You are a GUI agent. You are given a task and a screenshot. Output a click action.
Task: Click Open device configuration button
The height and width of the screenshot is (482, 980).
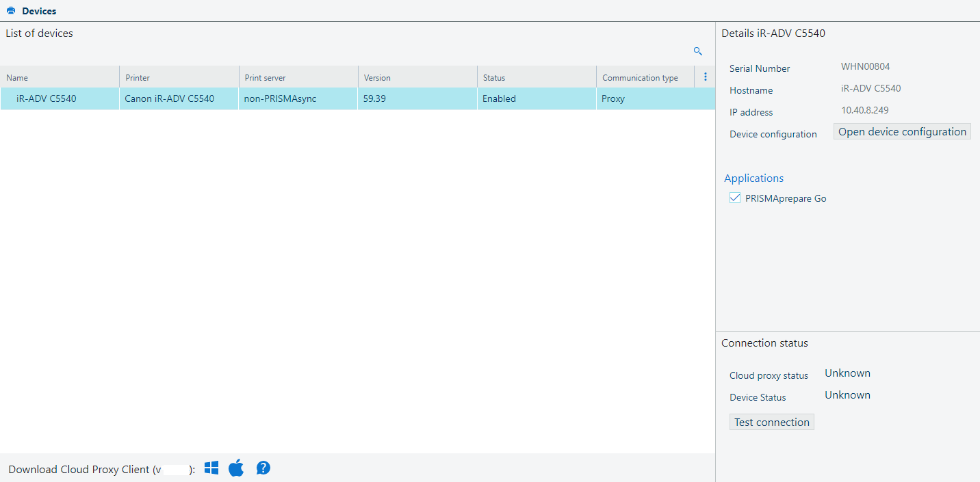point(902,132)
